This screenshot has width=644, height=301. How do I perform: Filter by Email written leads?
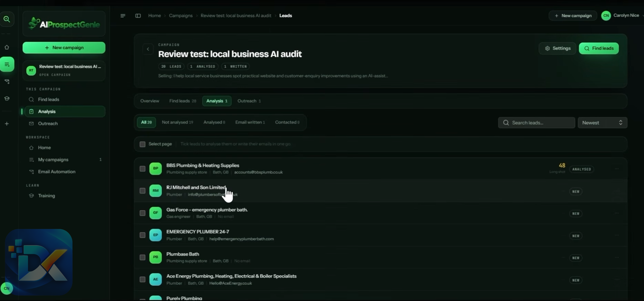pyautogui.click(x=250, y=122)
